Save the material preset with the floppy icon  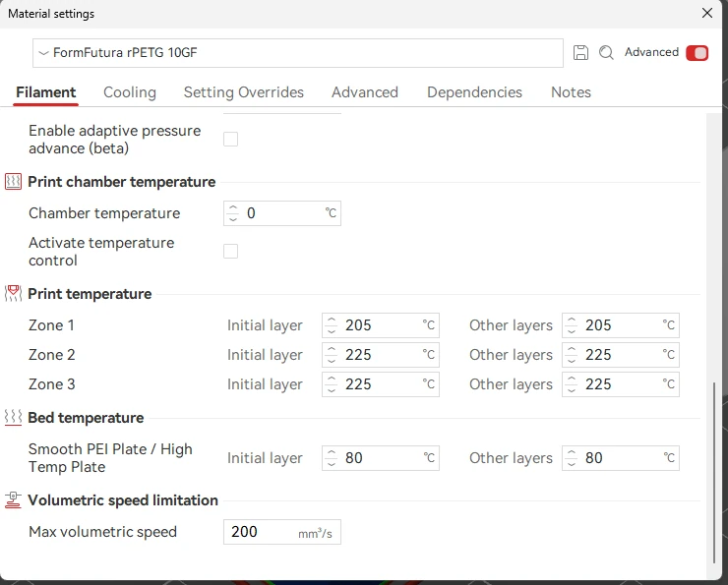tap(580, 52)
